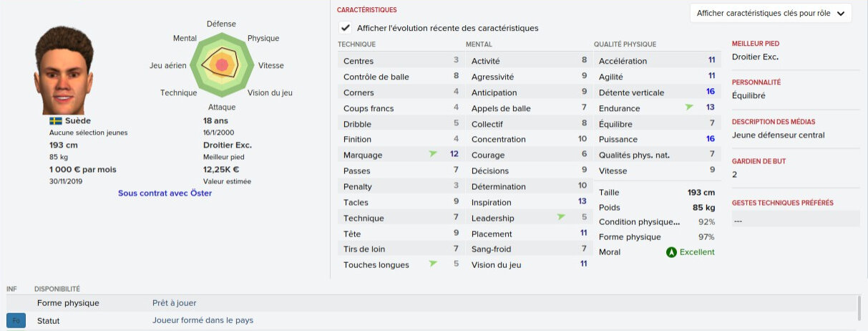Click the green Moral status icon

click(x=671, y=252)
